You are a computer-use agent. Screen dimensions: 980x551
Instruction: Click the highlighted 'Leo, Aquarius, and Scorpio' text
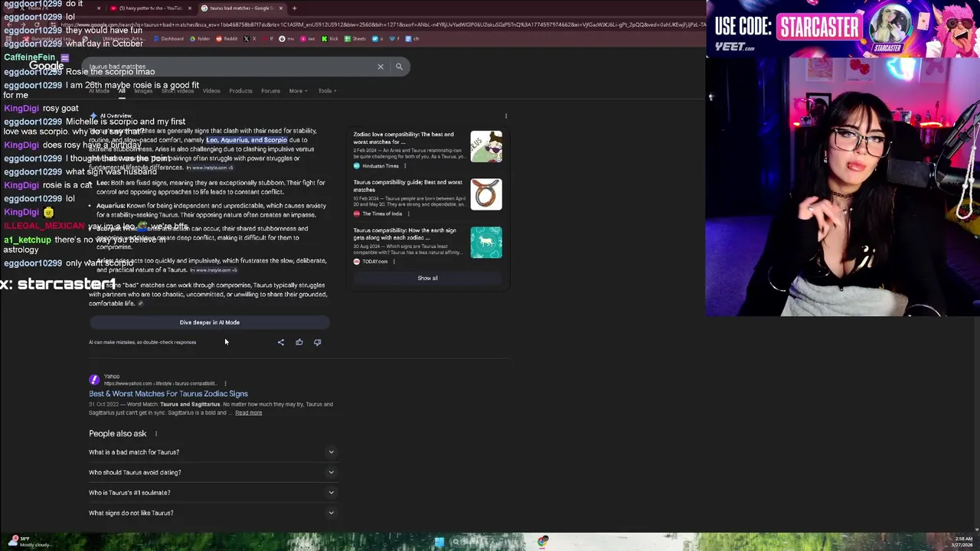pyautogui.click(x=247, y=140)
